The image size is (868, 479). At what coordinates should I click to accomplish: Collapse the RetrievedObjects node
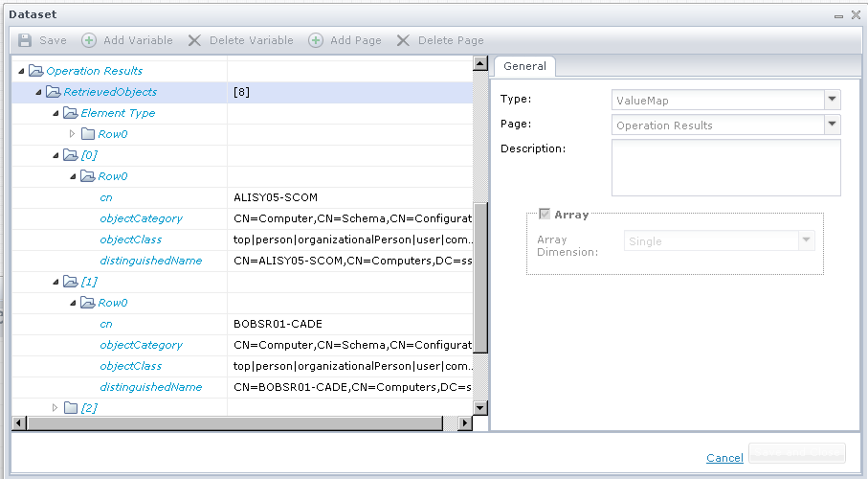point(38,92)
